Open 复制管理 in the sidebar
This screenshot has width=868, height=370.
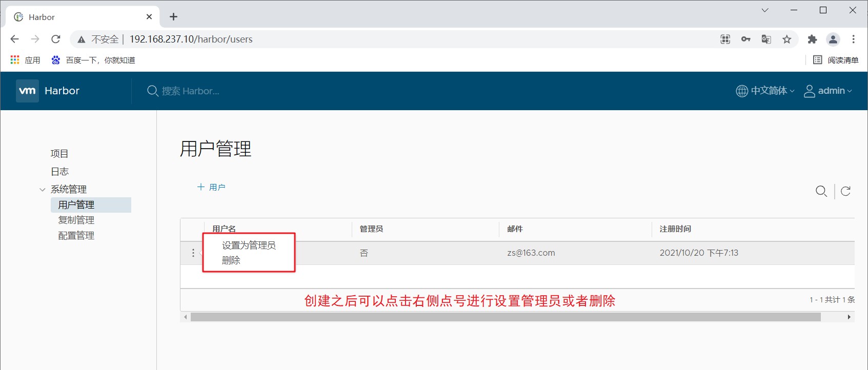coord(76,220)
